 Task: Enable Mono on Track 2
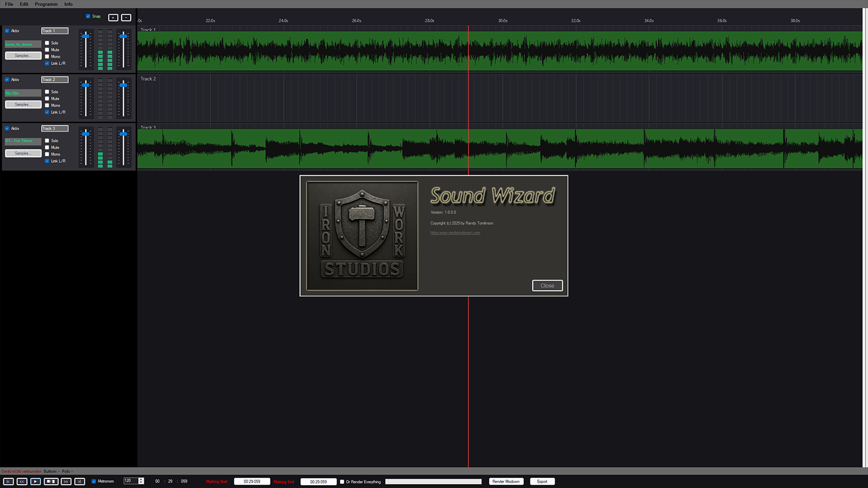[47, 105]
